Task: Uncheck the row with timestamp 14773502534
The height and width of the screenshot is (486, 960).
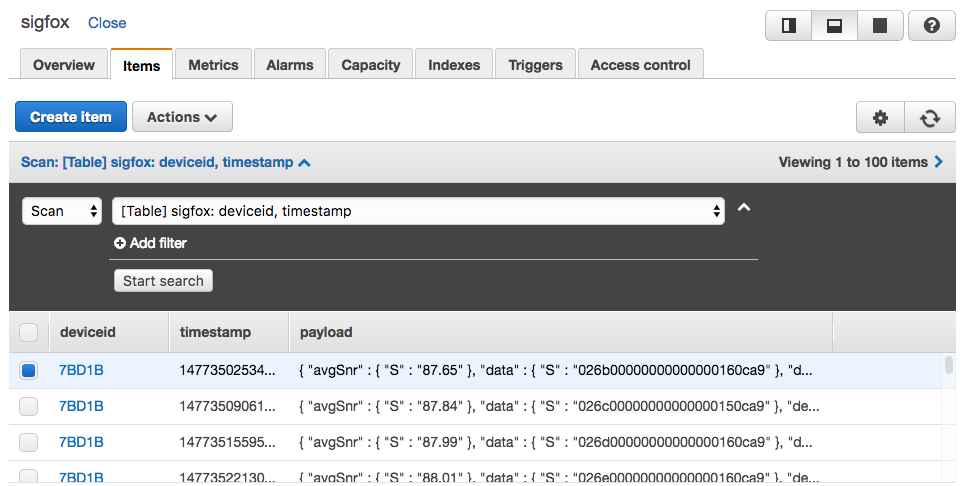Action: point(29,370)
